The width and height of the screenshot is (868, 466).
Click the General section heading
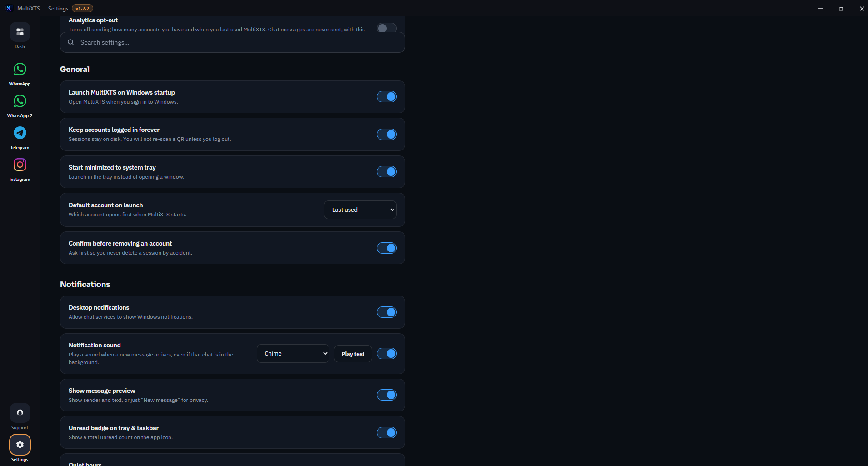(75, 69)
